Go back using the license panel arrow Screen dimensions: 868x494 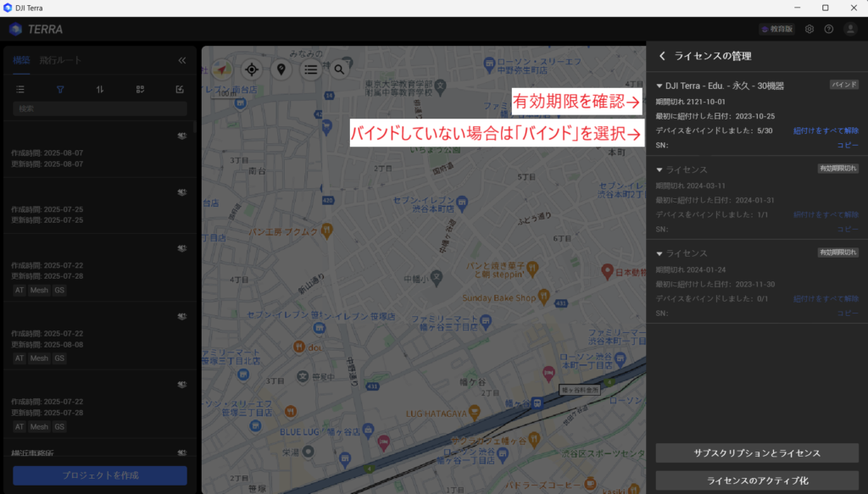(662, 56)
